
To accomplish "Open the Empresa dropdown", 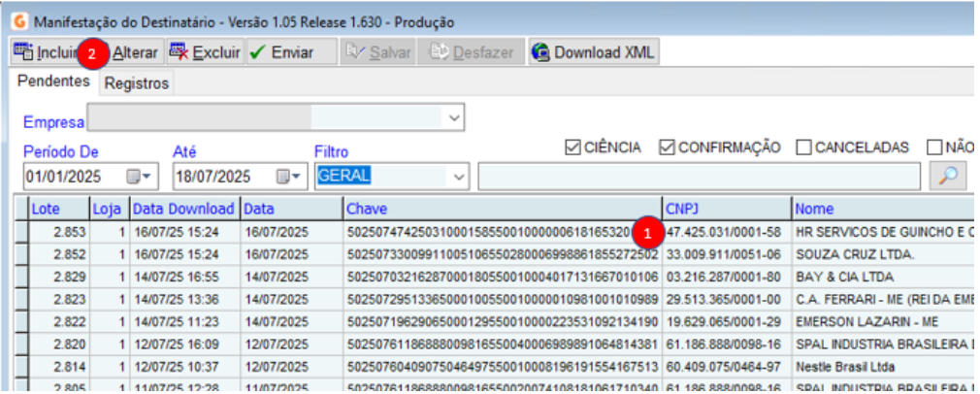I will pyautogui.click(x=454, y=117).
